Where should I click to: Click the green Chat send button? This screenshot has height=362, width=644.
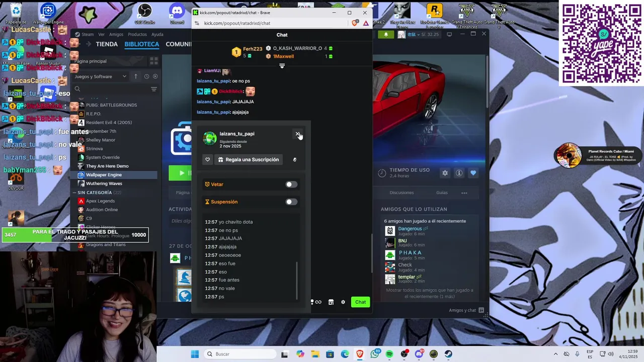point(360,302)
